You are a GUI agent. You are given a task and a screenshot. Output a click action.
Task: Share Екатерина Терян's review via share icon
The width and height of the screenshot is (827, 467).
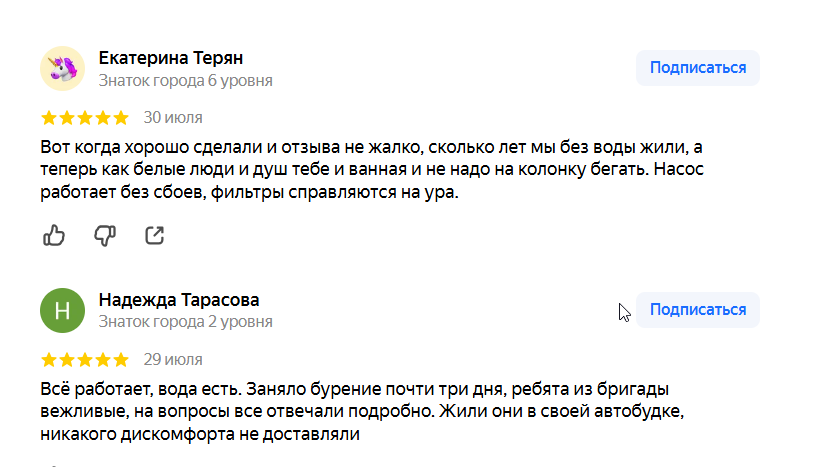click(155, 235)
